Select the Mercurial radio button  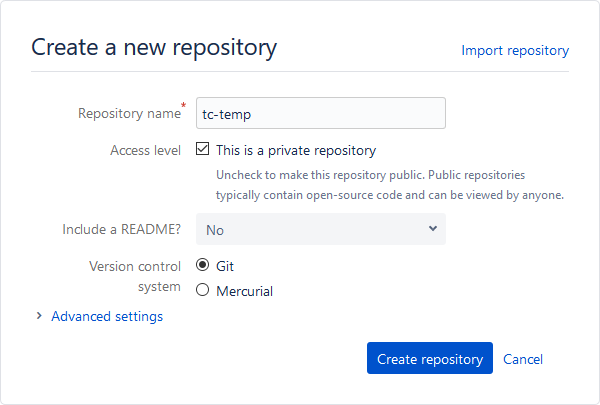point(202,291)
